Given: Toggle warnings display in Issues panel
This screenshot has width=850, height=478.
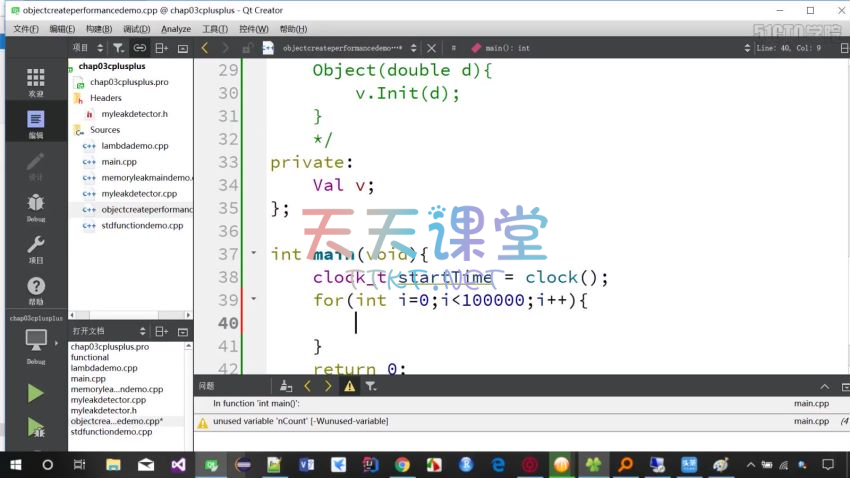Looking at the screenshot, I should pos(349,385).
